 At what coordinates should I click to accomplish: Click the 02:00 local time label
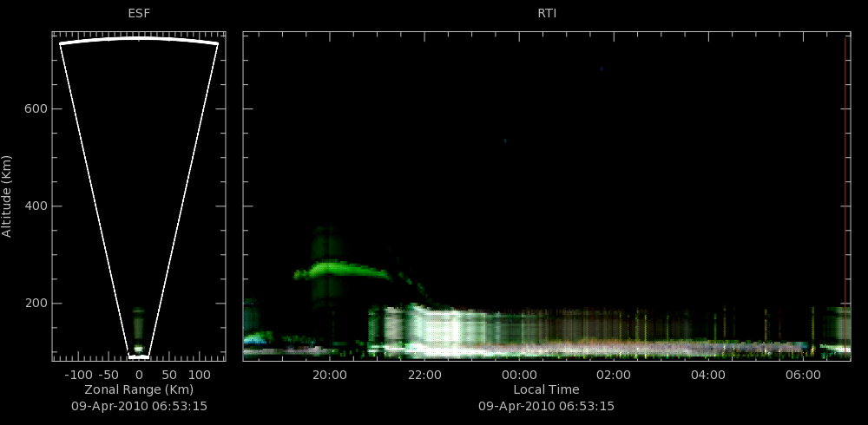click(x=614, y=375)
